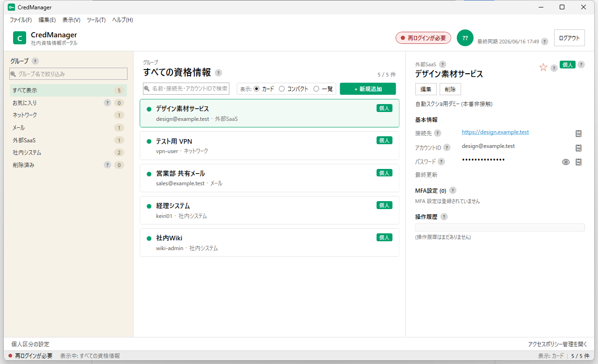
Task: Click the green ?? user avatar icon
Action: tap(465, 38)
